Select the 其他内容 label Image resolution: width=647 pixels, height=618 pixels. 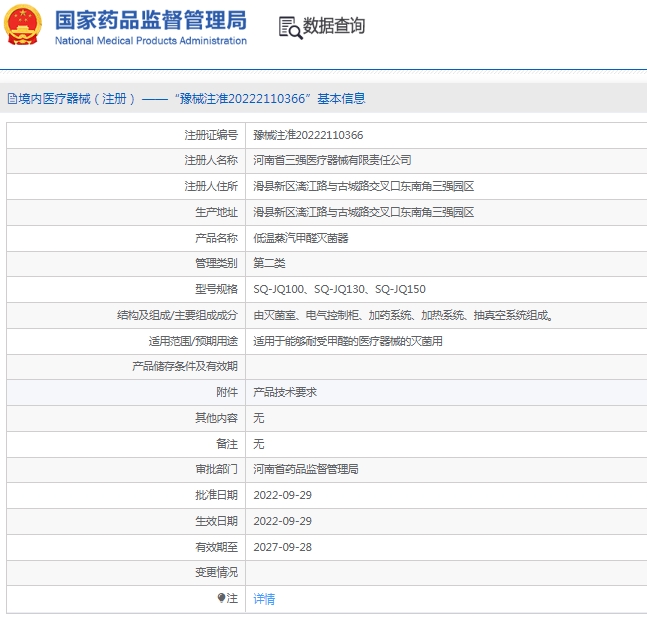(216, 418)
